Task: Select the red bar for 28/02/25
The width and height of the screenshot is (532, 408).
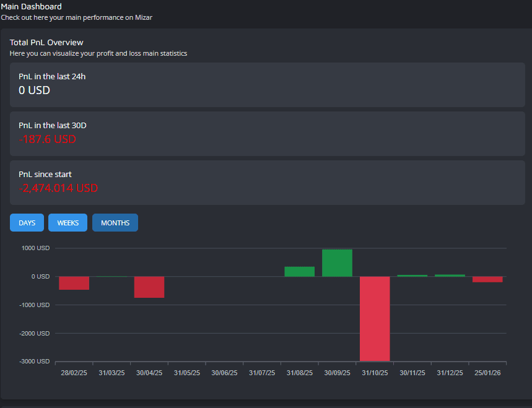Action: coord(74,283)
